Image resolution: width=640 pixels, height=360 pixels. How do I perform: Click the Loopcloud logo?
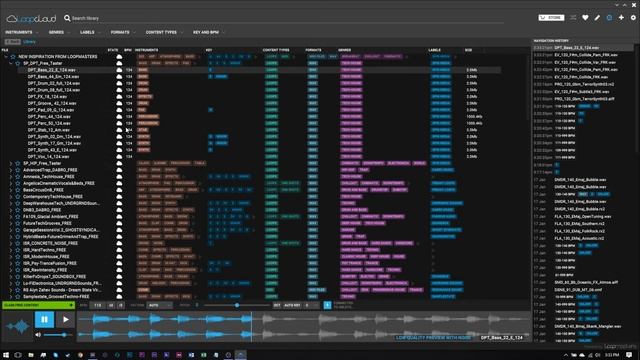[31, 18]
